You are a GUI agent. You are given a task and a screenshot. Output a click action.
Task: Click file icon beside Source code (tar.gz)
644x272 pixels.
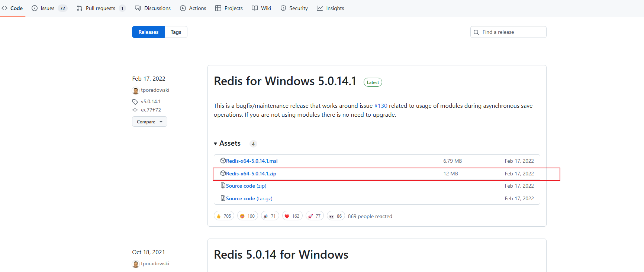pos(223,198)
